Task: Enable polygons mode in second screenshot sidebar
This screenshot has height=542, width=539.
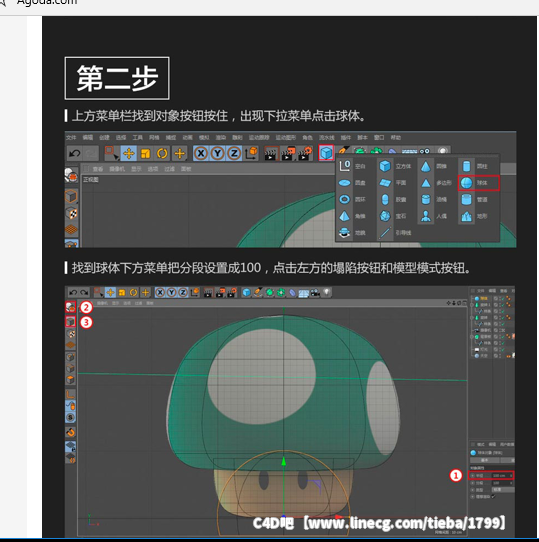Action: 71,380
